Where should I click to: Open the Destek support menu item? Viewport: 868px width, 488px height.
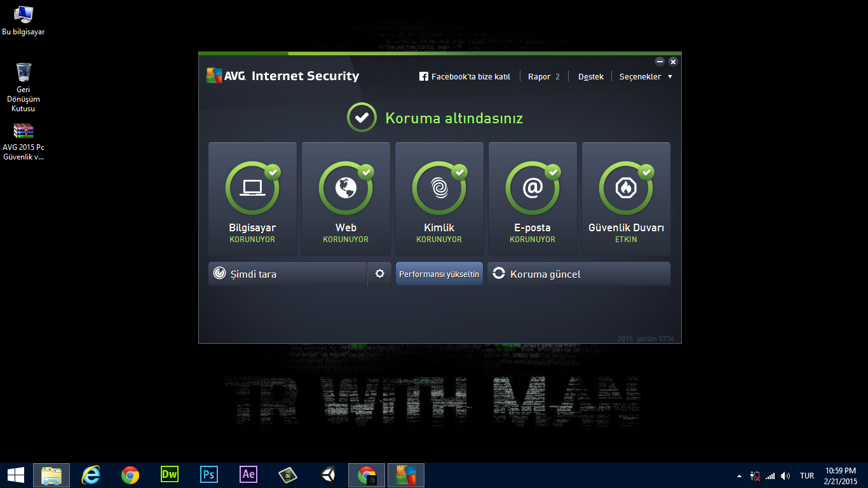[591, 76]
